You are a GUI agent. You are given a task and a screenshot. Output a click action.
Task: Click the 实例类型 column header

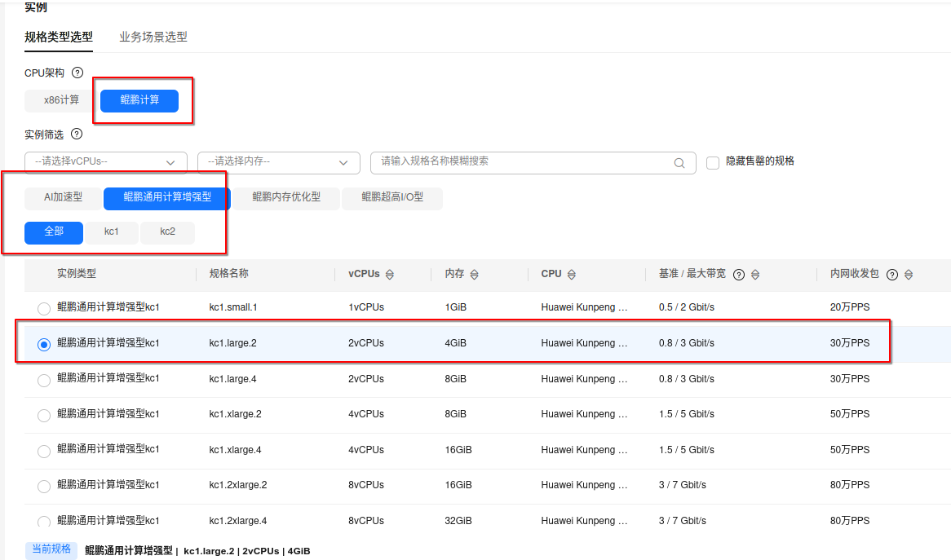77,274
